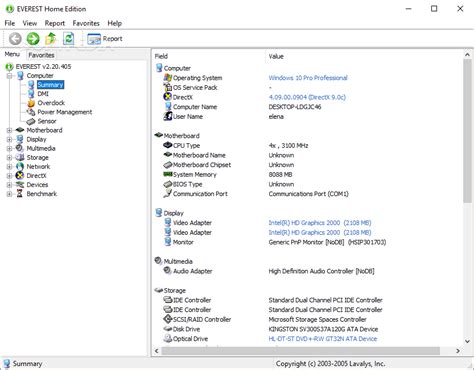
Task: Click the vertical scrollbar up arrow
Action: tap(467, 55)
